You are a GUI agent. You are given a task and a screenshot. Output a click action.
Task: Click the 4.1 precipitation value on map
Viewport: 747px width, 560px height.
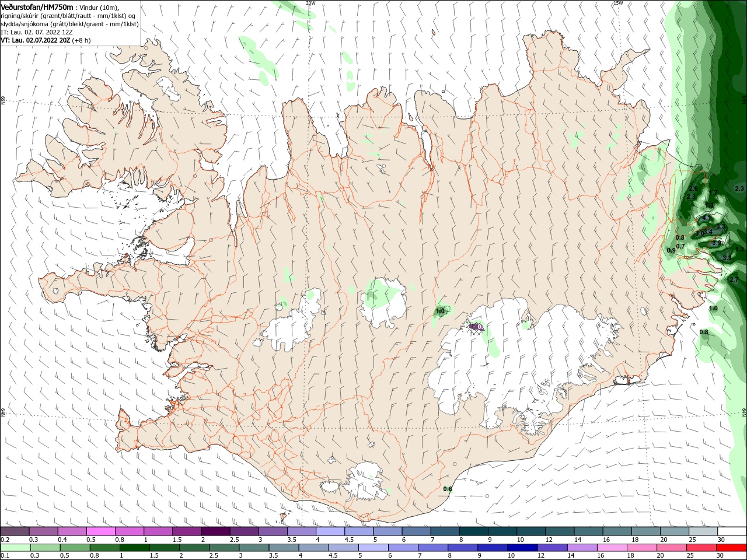point(707,218)
